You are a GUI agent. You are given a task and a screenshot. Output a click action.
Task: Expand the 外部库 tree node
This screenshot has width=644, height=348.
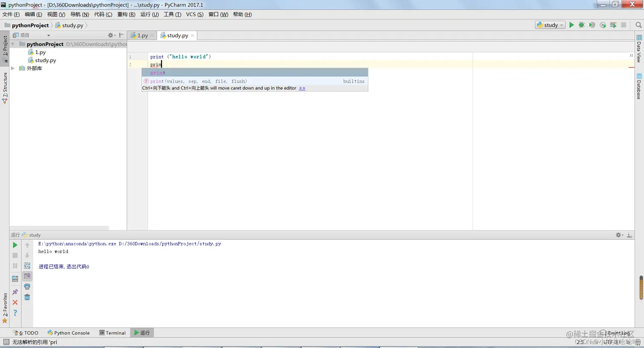pyautogui.click(x=13, y=68)
